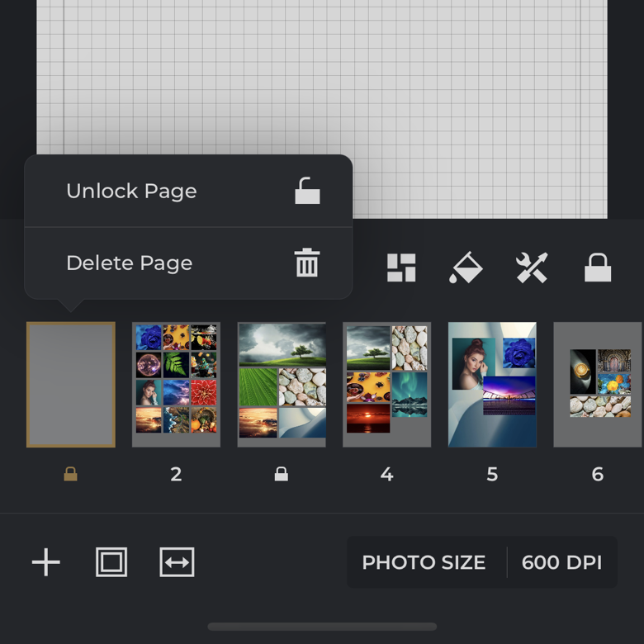Open the layout templates grid icon

point(401,268)
